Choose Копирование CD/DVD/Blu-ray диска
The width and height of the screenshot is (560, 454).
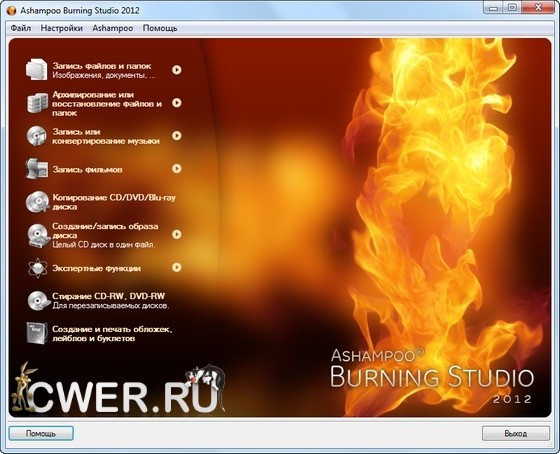[x=114, y=202]
